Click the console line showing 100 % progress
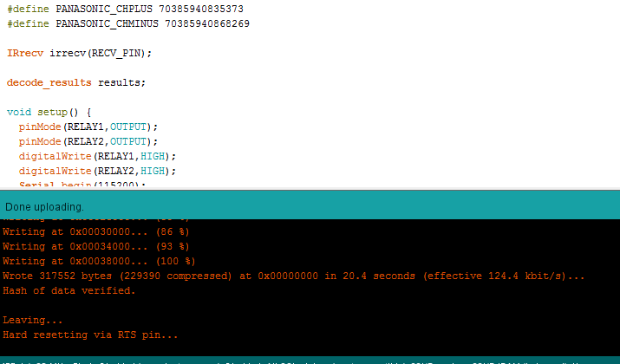This screenshot has width=620, height=364. [99, 261]
